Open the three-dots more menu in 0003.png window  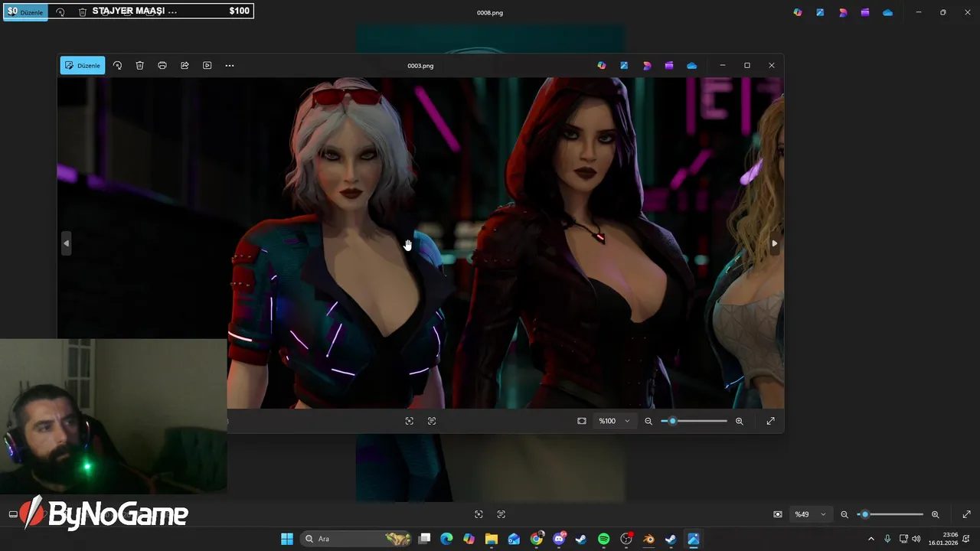click(x=230, y=66)
